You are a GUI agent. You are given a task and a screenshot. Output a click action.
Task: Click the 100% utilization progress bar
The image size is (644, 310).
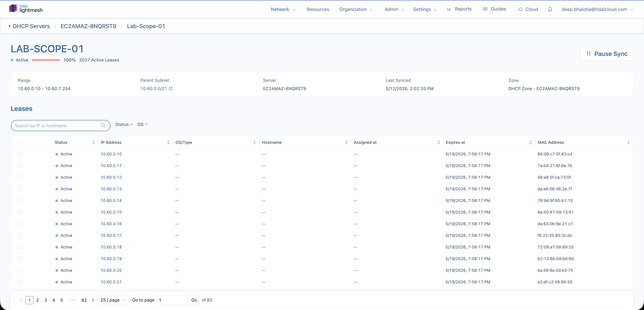[46, 60]
